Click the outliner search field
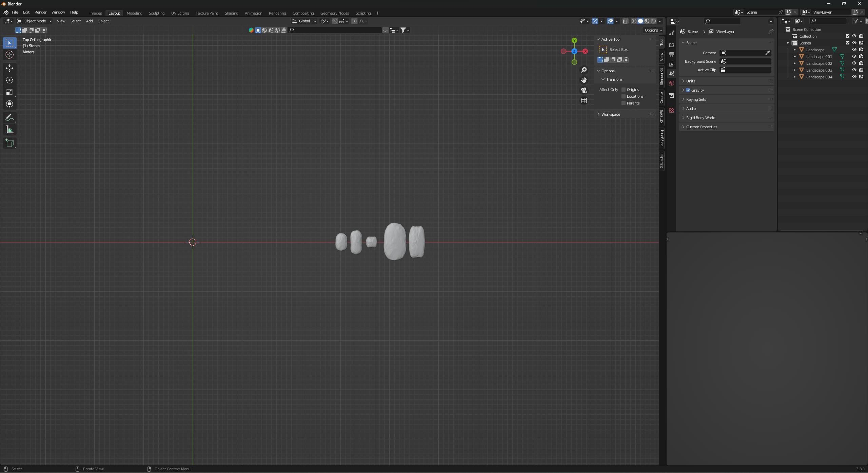 pos(828,21)
